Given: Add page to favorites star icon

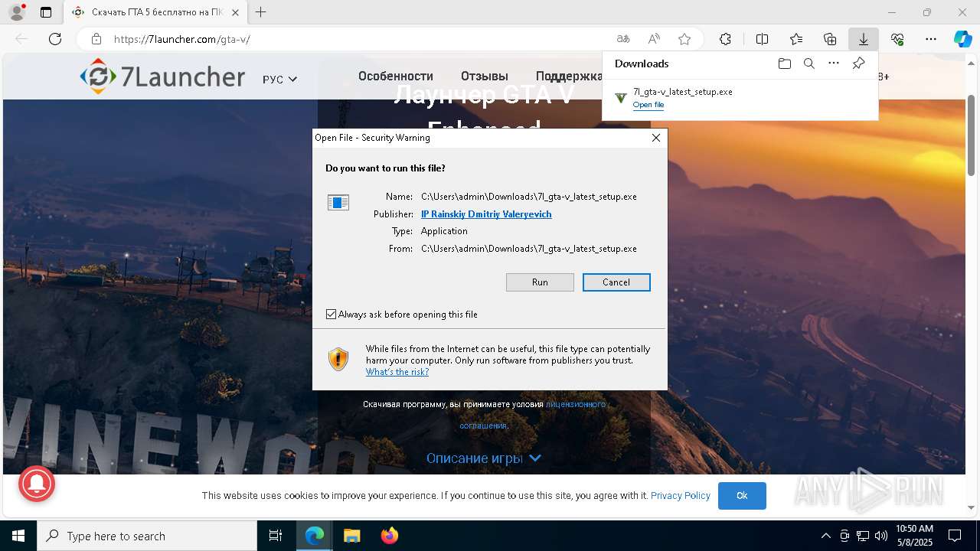Looking at the screenshot, I should point(684,39).
